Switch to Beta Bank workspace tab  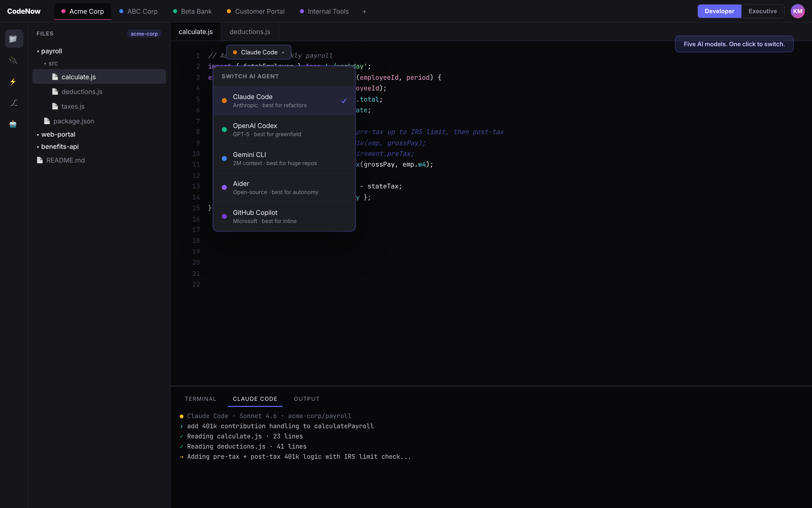192,11
